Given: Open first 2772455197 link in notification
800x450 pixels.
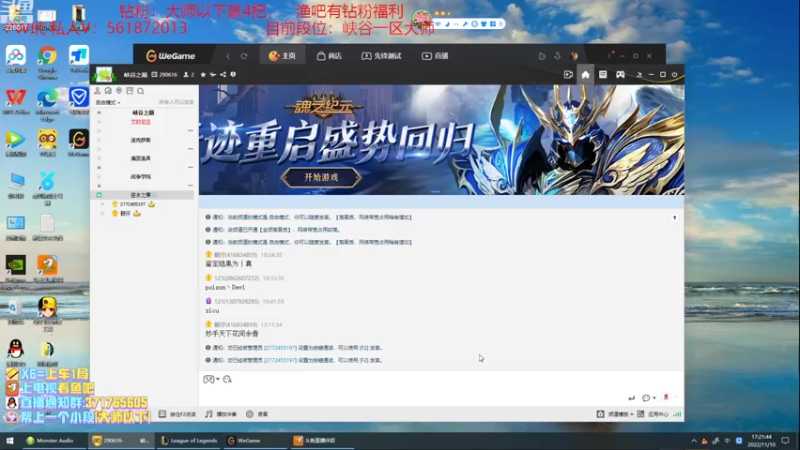Looking at the screenshot, I should 280,348.
